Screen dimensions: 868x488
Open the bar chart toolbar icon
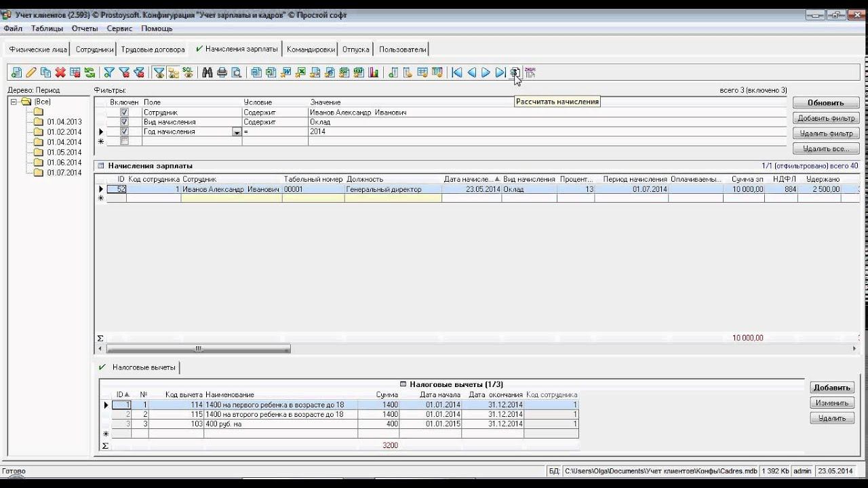pyautogui.click(x=374, y=73)
